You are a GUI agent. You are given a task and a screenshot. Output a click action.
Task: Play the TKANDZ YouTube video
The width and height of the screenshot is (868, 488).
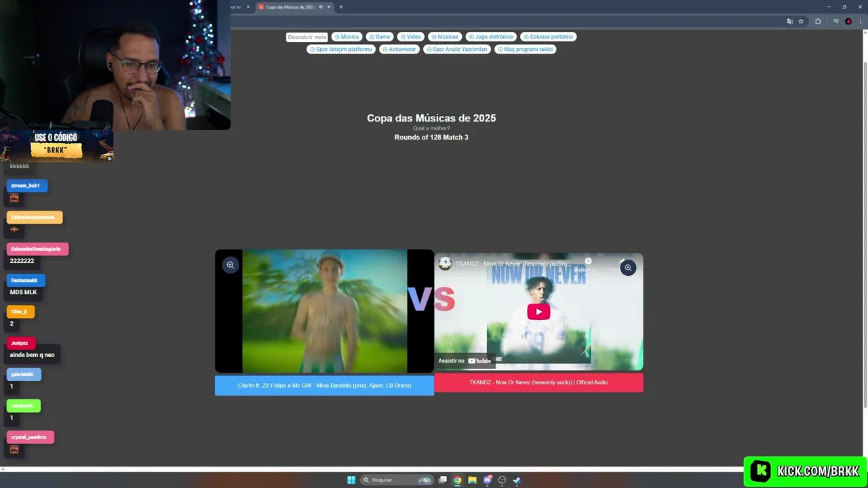click(538, 312)
